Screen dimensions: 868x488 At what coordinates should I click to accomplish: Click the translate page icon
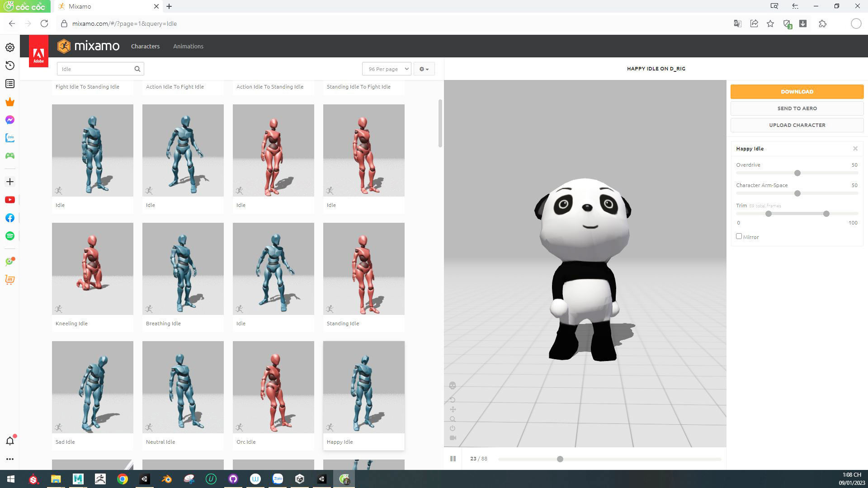click(x=737, y=23)
